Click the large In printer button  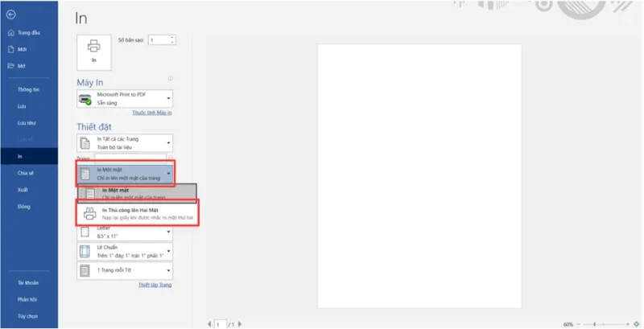tap(93, 51)
